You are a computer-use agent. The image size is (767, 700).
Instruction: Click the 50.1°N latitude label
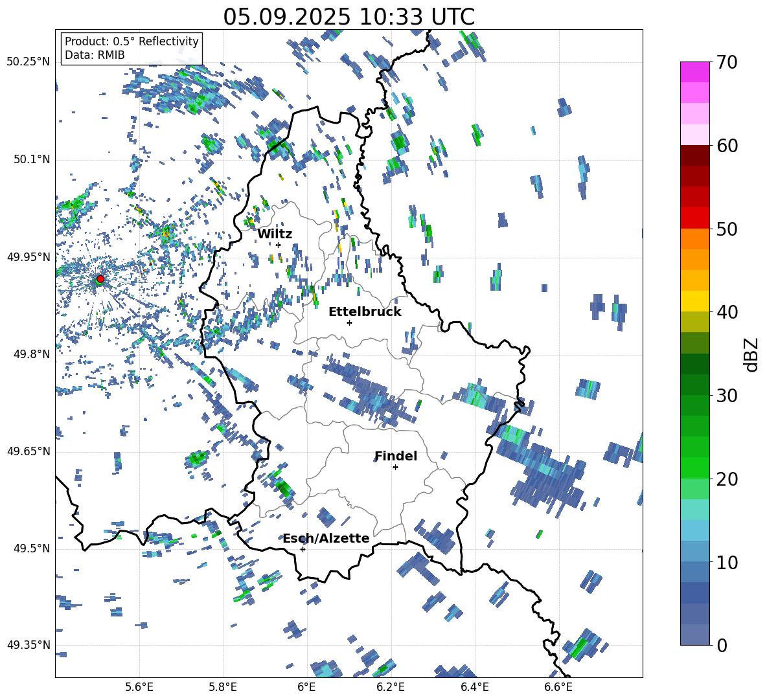(31, 159)
